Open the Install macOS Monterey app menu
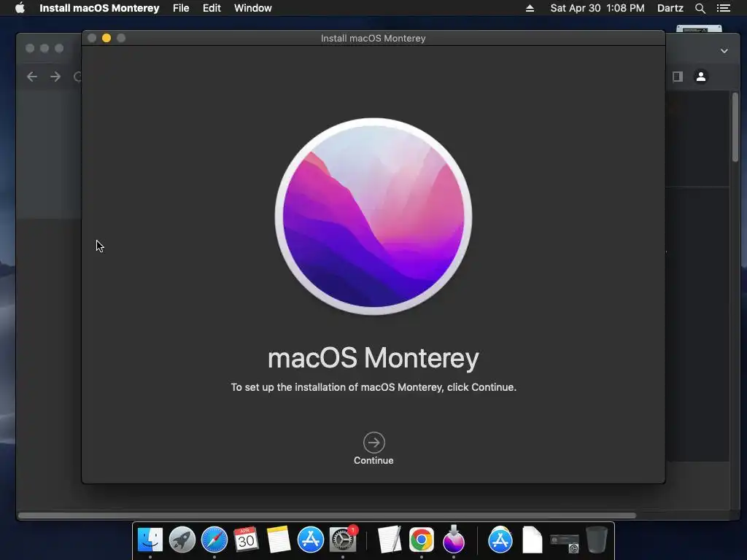 99,8
